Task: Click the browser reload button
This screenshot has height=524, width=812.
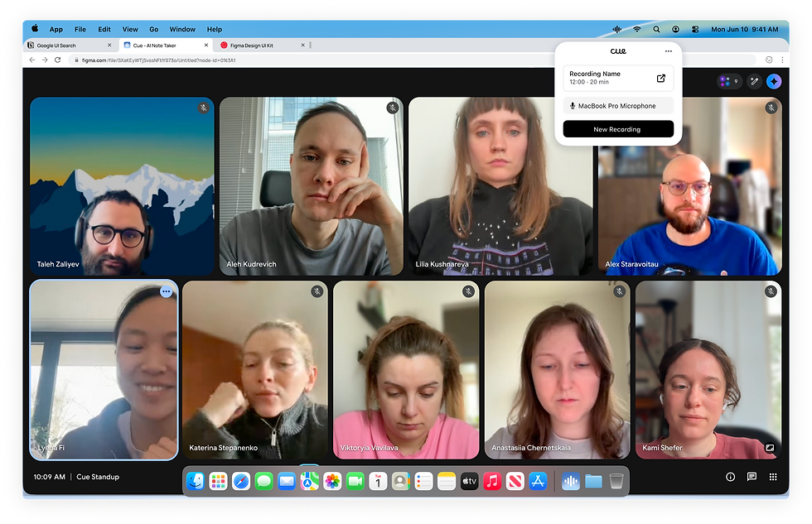Action: coord(57,60)
